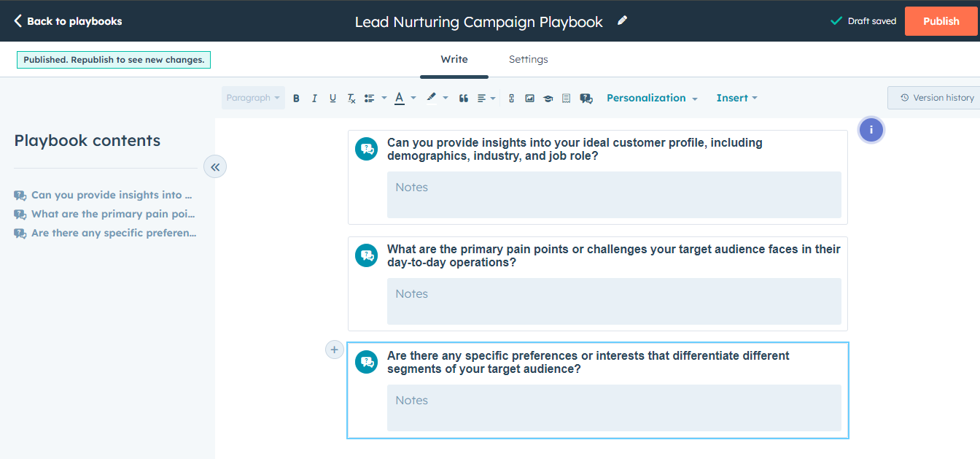The height and width of the screenshot is (459, 980).
Task: Click the title edit pencil icon
Action: click(622, 20)
